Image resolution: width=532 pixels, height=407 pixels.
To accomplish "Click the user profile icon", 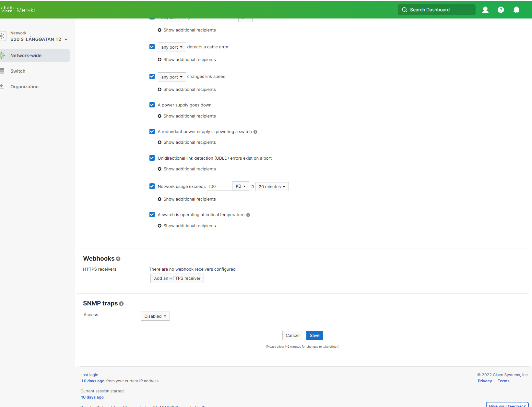I will (x=485, y=9).
